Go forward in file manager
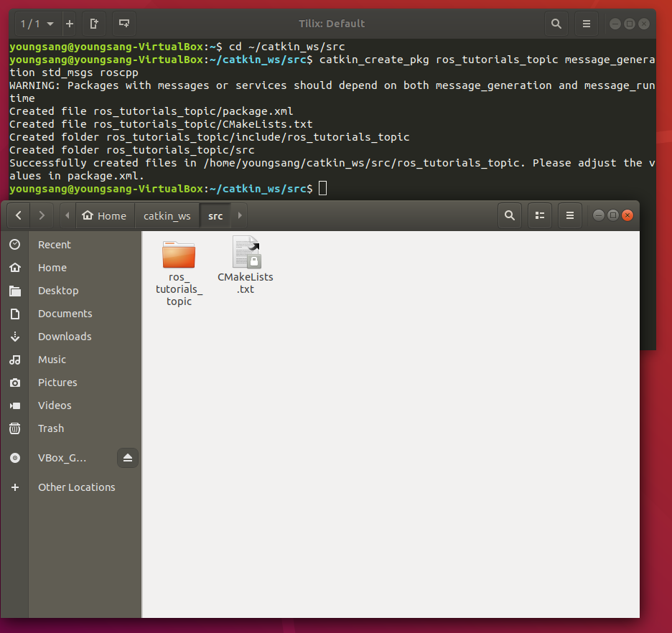Image resolution: width=672 pixels, height=633 pixels. click(42, 215)
